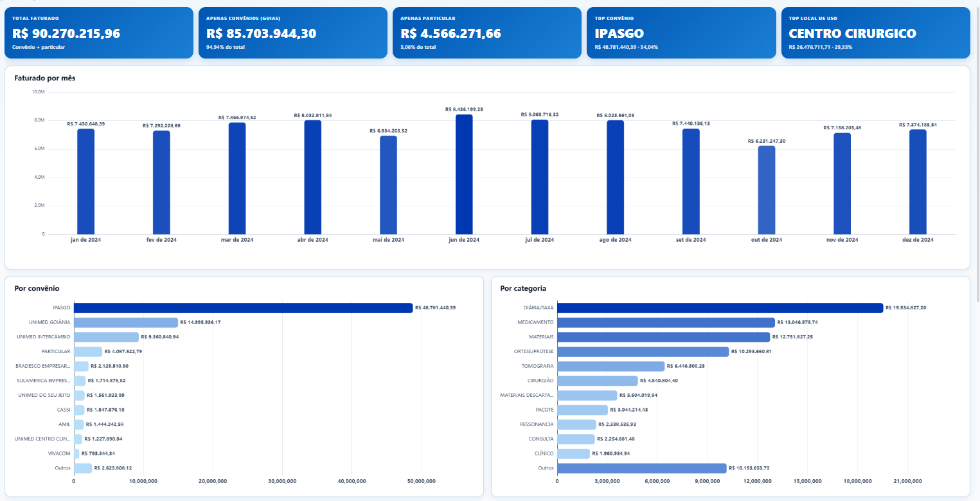
Task: Select the mar de 2024 monthly bar
Action: 237,178
